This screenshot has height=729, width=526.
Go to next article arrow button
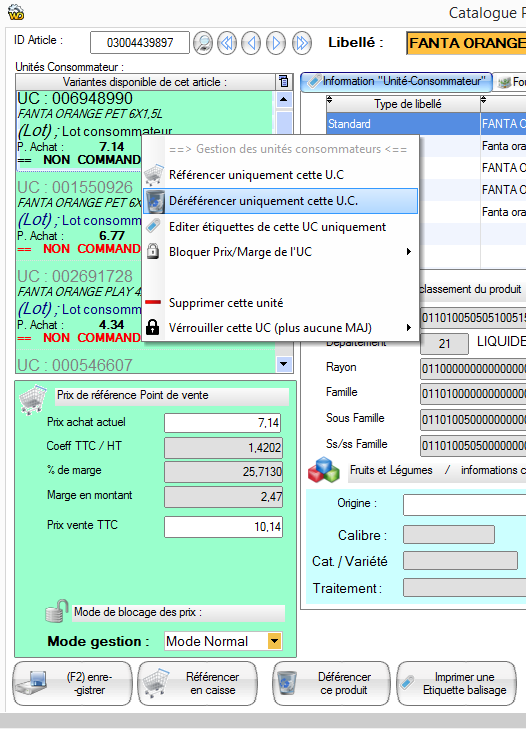[x=276, y=43]
